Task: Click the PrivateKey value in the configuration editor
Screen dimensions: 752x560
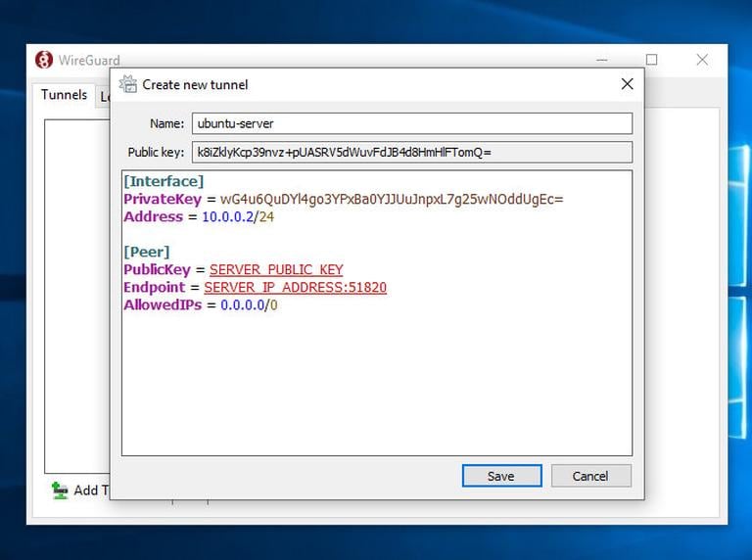Action: (x=392, y=199)
